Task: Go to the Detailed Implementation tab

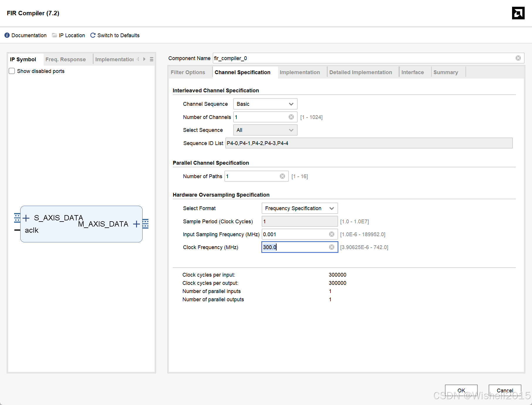Action: 360,72
